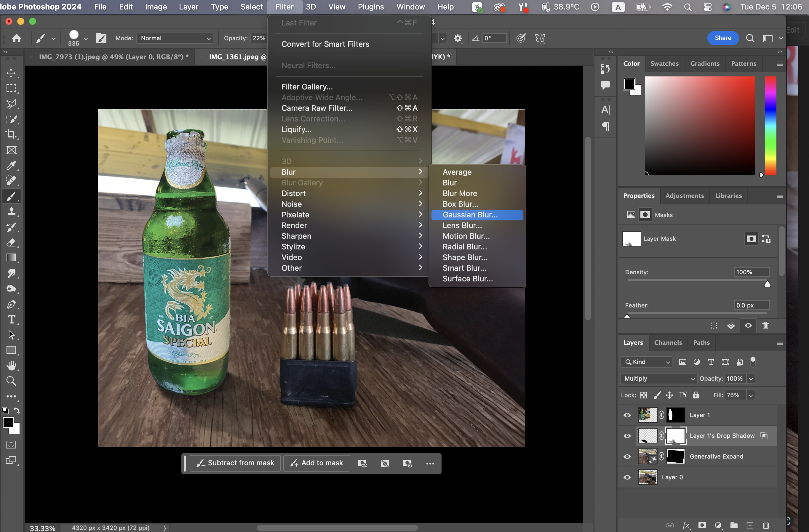Select the Eraser tool

pyautogui.click(x=11, y=243)
